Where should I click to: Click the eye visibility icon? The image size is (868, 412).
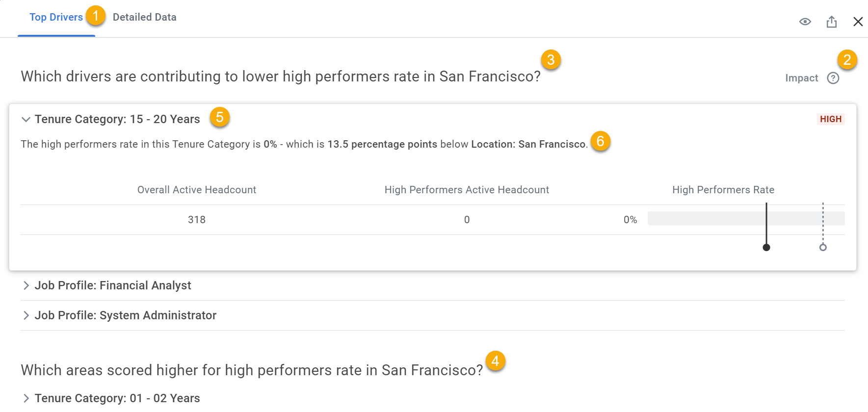point(805,22)
